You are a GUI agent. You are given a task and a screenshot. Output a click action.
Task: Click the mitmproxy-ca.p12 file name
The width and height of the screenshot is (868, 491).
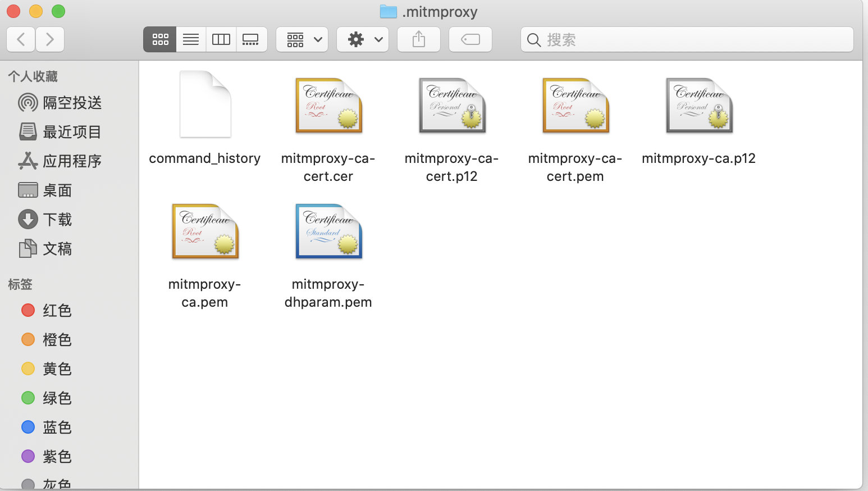699,158
